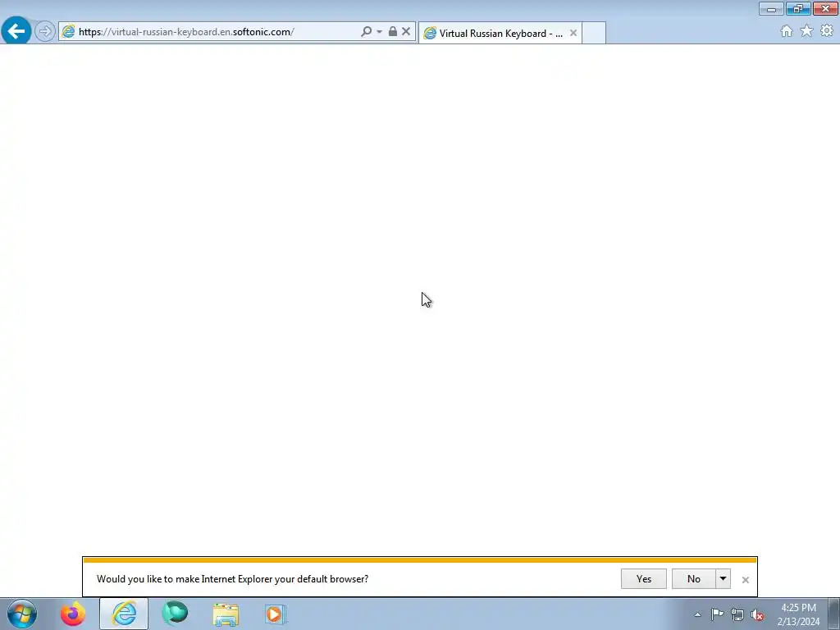Click the network connection tray icon
The width and height of the screenshot is (840, 630).
point(737,614)
